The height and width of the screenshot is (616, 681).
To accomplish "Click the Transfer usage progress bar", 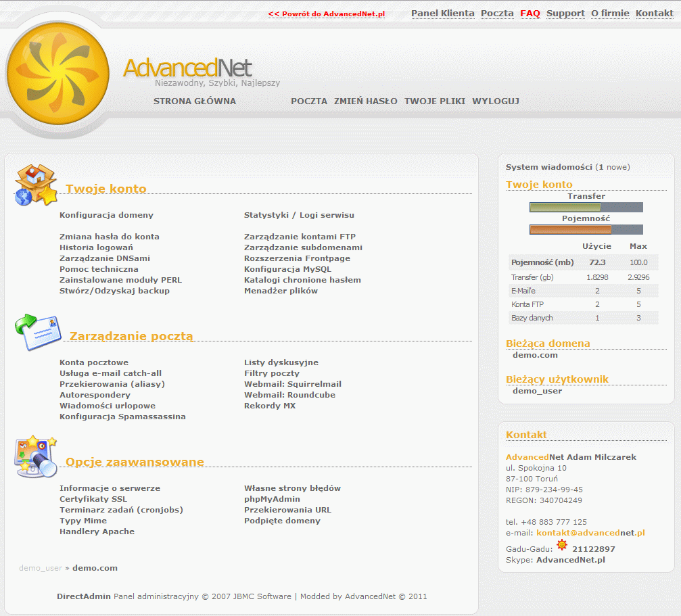I will 586,208.
